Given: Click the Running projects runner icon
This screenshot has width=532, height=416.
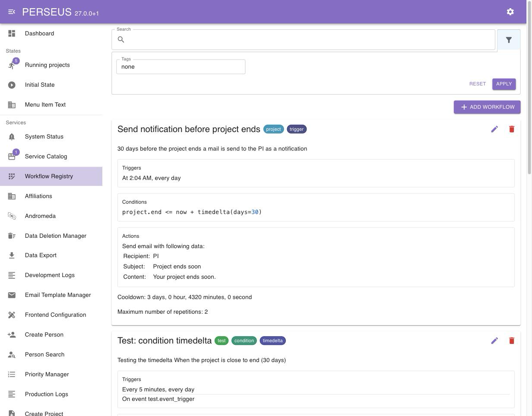Looking at the screenshot, I should [12, 65].
